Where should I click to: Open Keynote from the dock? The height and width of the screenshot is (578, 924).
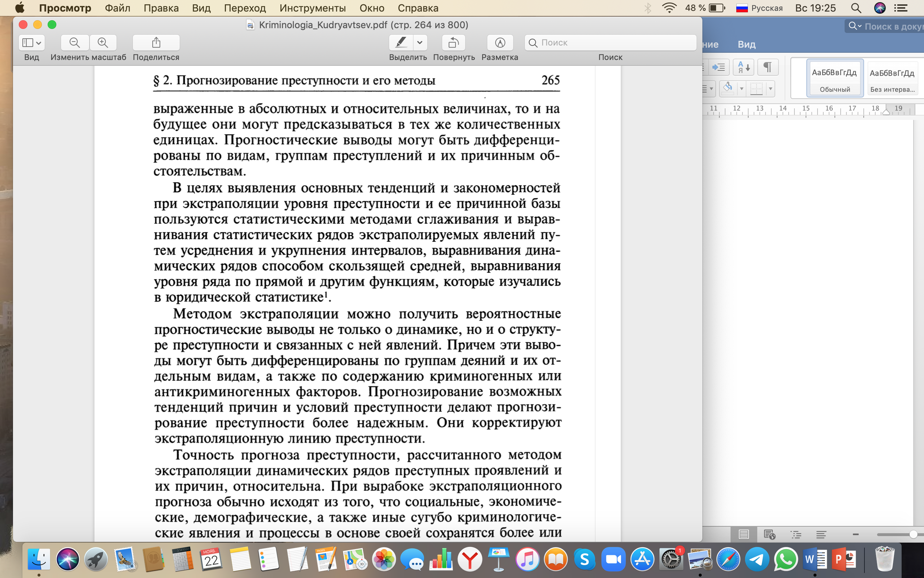[499, 559]
